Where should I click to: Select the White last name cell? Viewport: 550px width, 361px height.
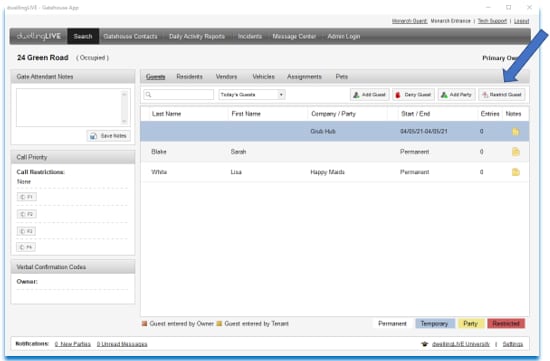[159, 172]
